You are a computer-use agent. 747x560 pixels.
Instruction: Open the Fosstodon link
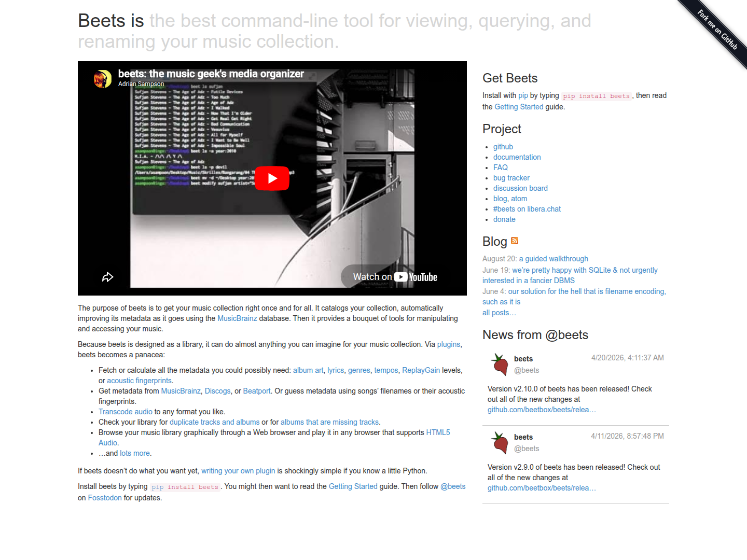point(105,498)
